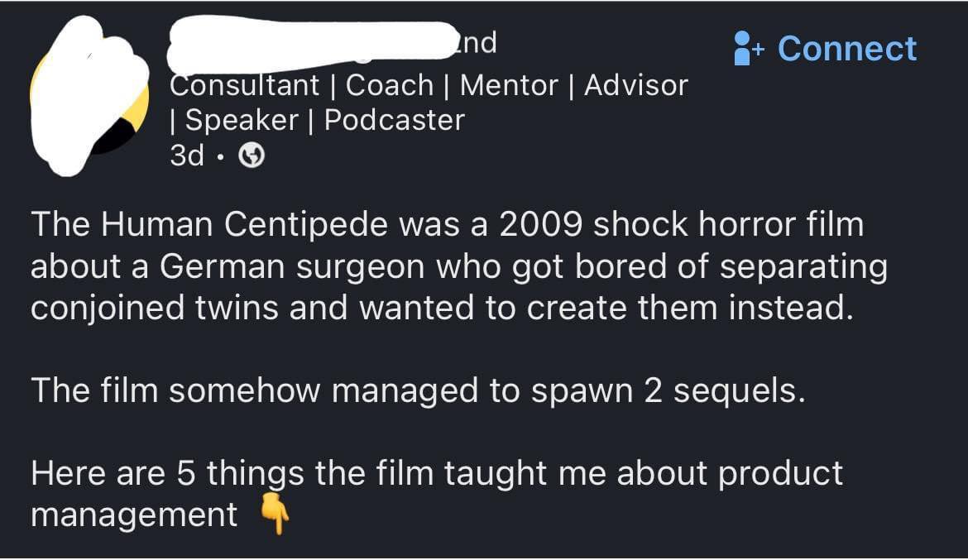Viewport: 968px width, 560px height.
Task: Click "Coach" in the author headline
Action: pos(390,84)
